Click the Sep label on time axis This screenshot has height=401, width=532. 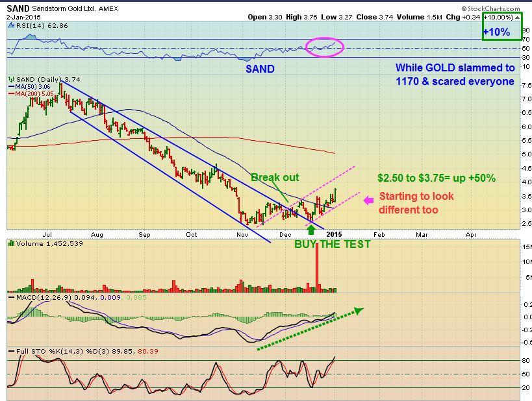(x=145, y=235)
